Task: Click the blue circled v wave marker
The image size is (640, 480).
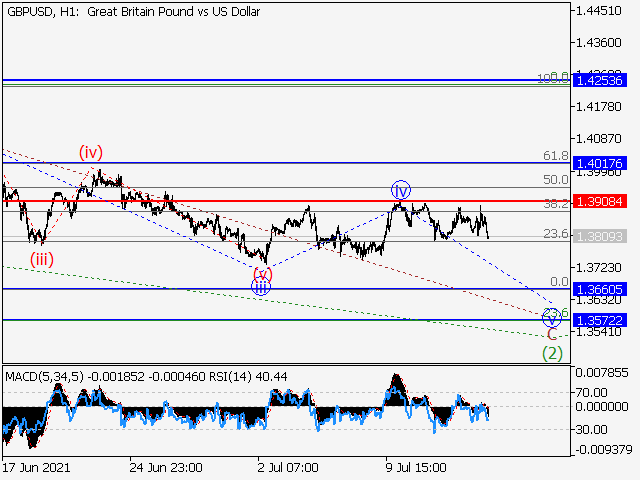Action: [552, 318]
